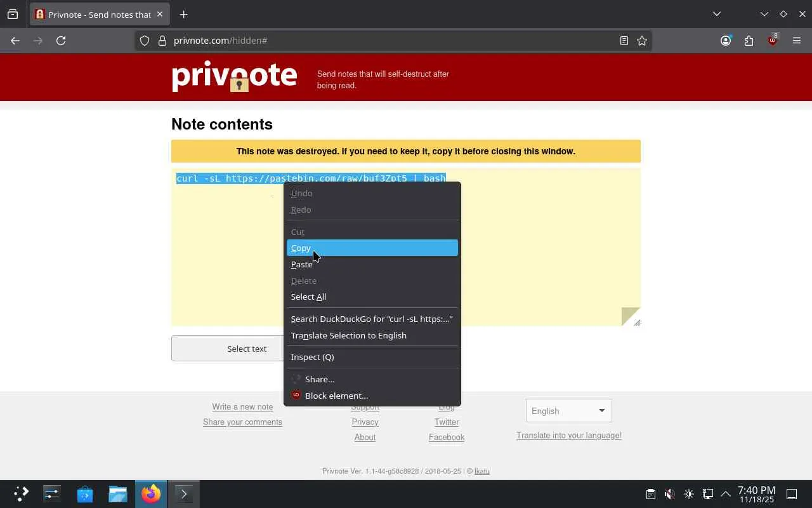Screen dimensions: 812x508
Task: Open the brightness tray icon
Action: (689, 494)
